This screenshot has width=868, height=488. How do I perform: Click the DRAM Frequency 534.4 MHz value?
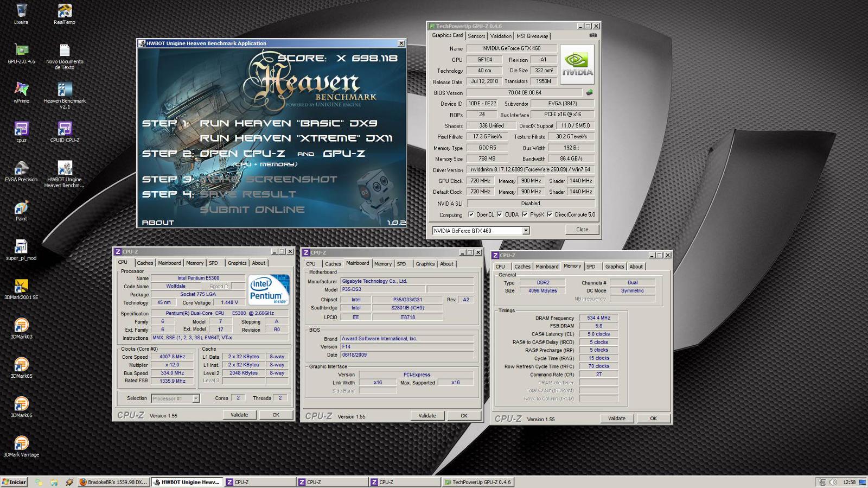pyautogui.click(x=598, y=318)
